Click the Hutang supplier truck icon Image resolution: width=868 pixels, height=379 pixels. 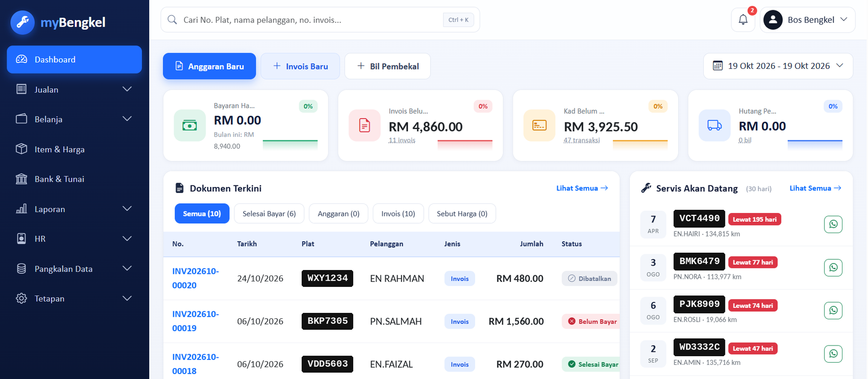click(x=714, y=125)
